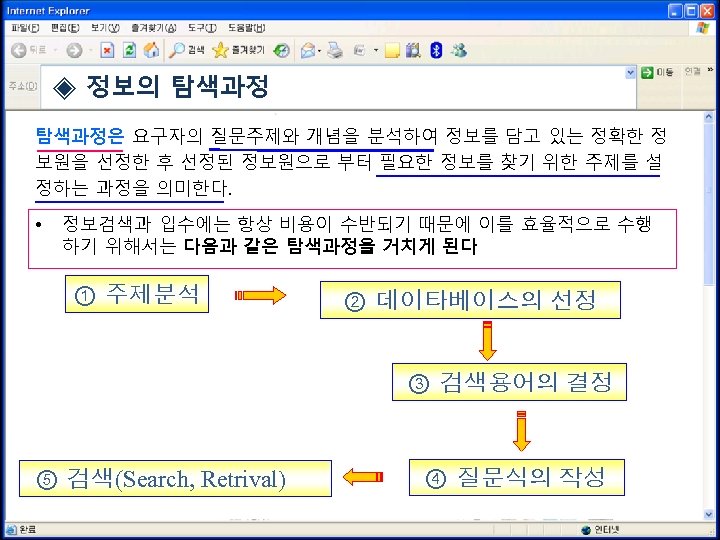
Task: Click the ③ 검색용어의 결정 box
Action: (509, 382)
